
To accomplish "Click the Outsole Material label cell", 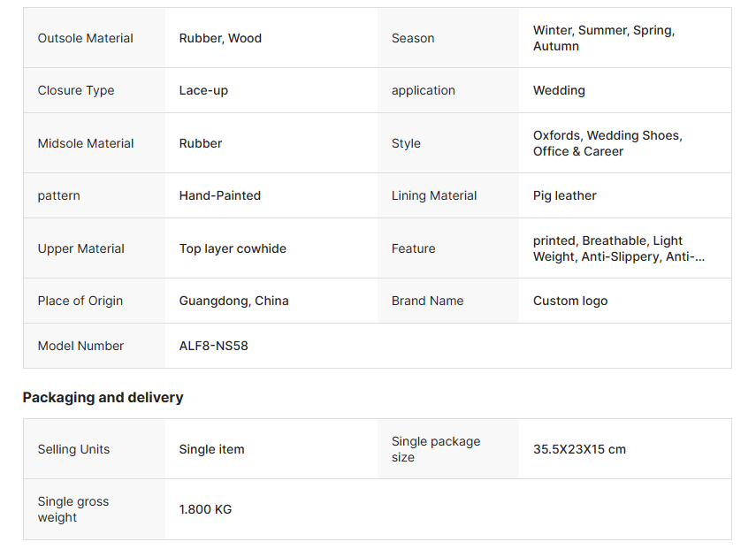I will pyautogui.click(x=86, y=38).
